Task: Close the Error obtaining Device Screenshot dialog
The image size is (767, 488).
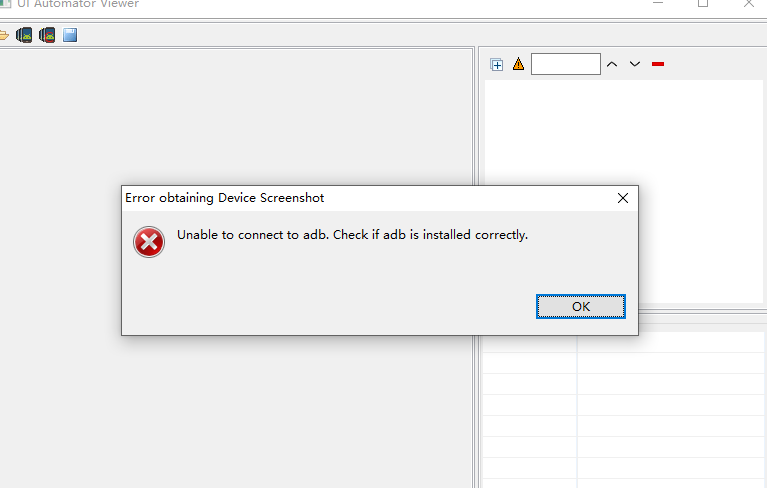Action: [623, 198]
